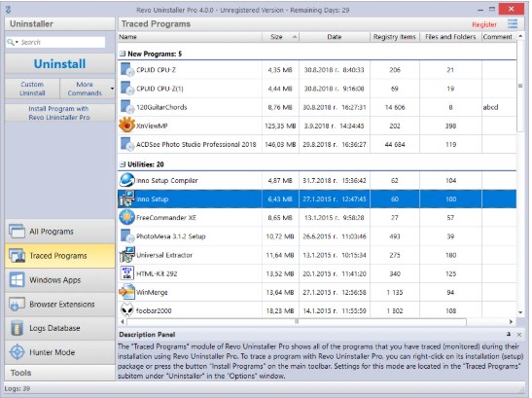Click the red Register link
The image size is (532, 398).
[x=484, y=24]
